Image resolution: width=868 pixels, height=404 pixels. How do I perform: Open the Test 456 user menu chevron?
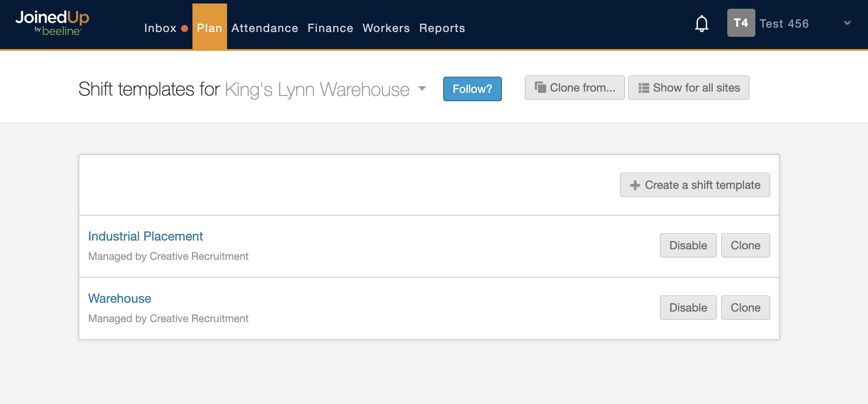point(847,23)
